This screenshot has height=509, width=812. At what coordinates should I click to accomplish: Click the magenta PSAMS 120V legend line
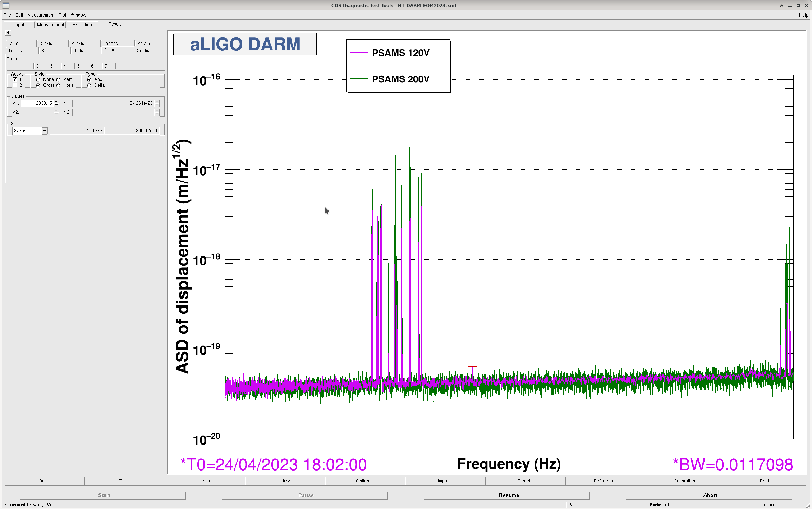click(359, 53)
